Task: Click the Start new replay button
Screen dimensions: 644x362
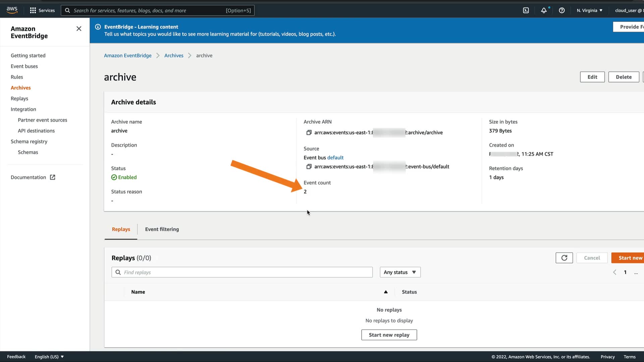Action: click(x=389, y=335)
